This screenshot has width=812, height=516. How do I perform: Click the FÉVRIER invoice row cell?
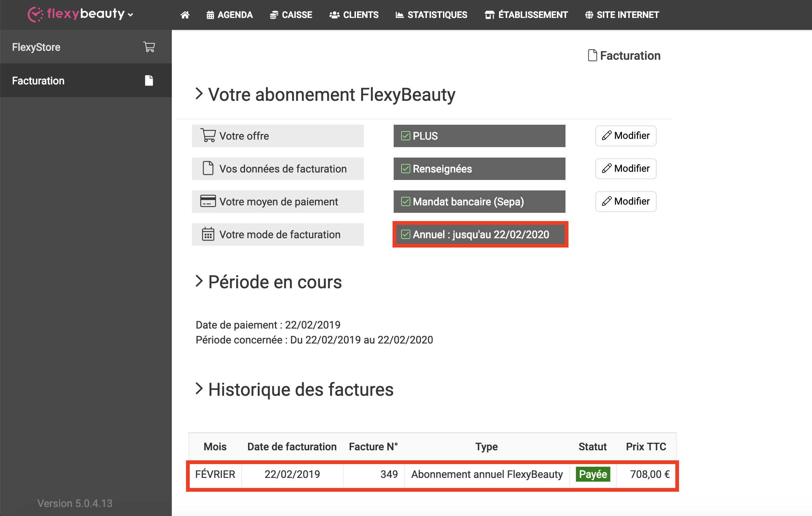pyautogui.click(x=215, y=474)
